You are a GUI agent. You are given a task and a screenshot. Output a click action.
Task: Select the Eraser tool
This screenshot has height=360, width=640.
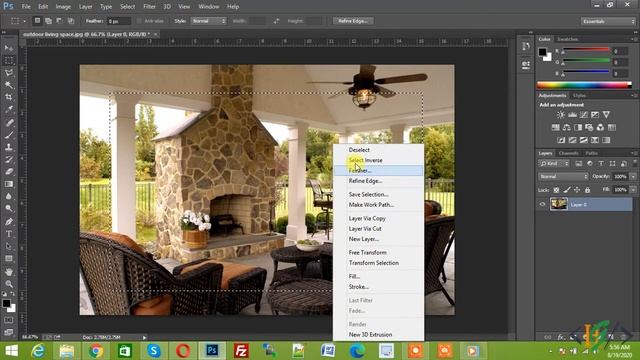pyautogui.click(x=9, y=172)
